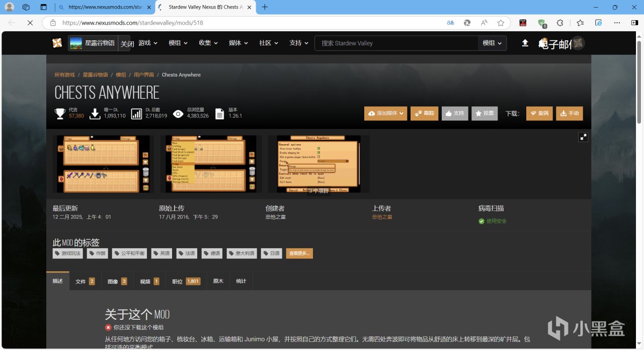Expand the 收集 menu

[x=208, y=43]
